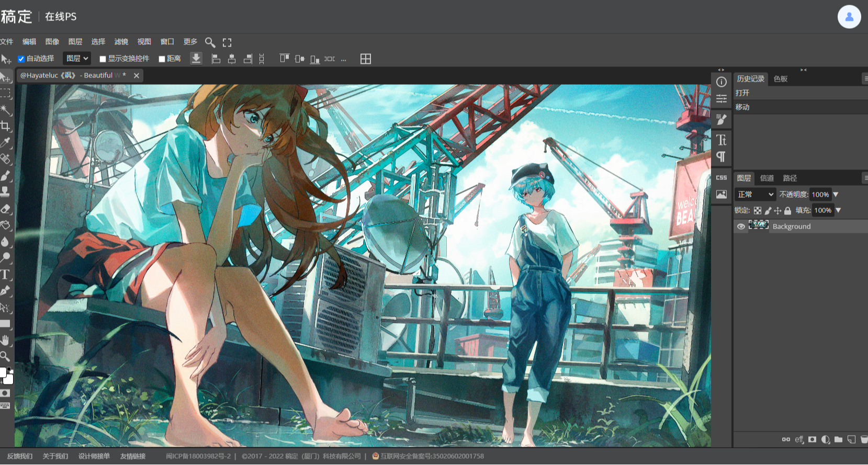Open the layers panel options menu
The image size is (868, 465).
[x=865, y=178]
